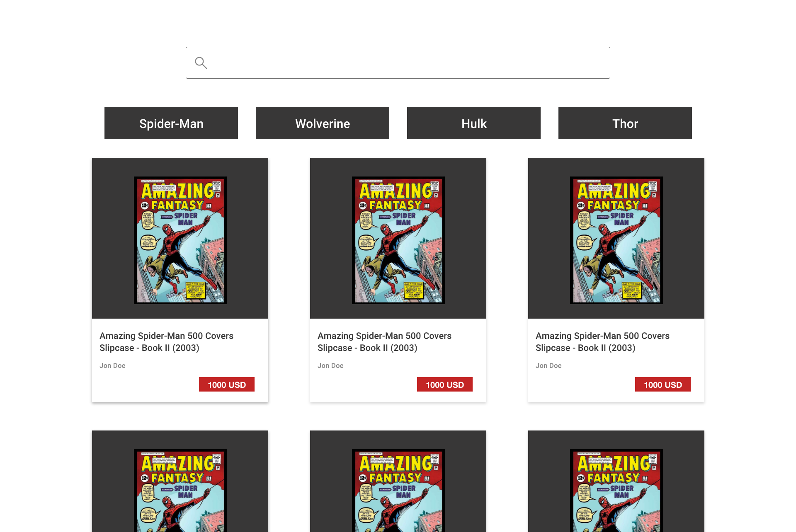Open middle comic cover in top row
796x532 pixels.
398,240
